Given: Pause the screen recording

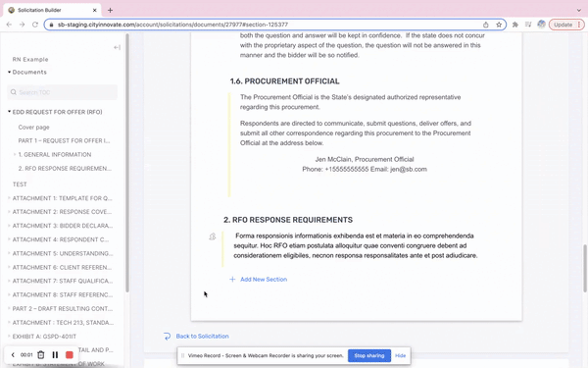Looking at the screenshot, I should (x=55, y=355).
